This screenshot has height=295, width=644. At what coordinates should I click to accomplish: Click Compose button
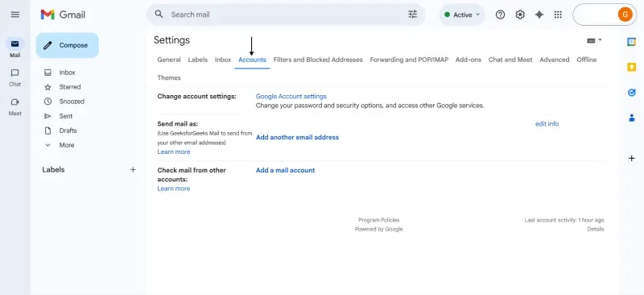68,45
